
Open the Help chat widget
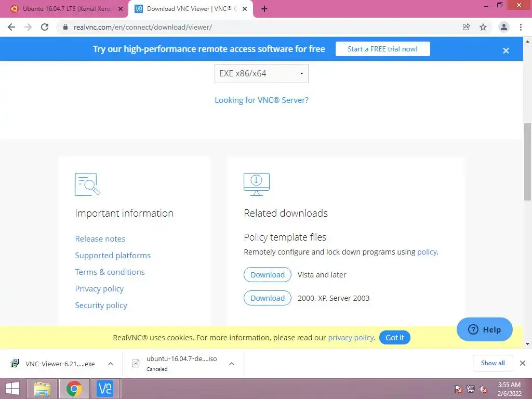click(485, 329)
